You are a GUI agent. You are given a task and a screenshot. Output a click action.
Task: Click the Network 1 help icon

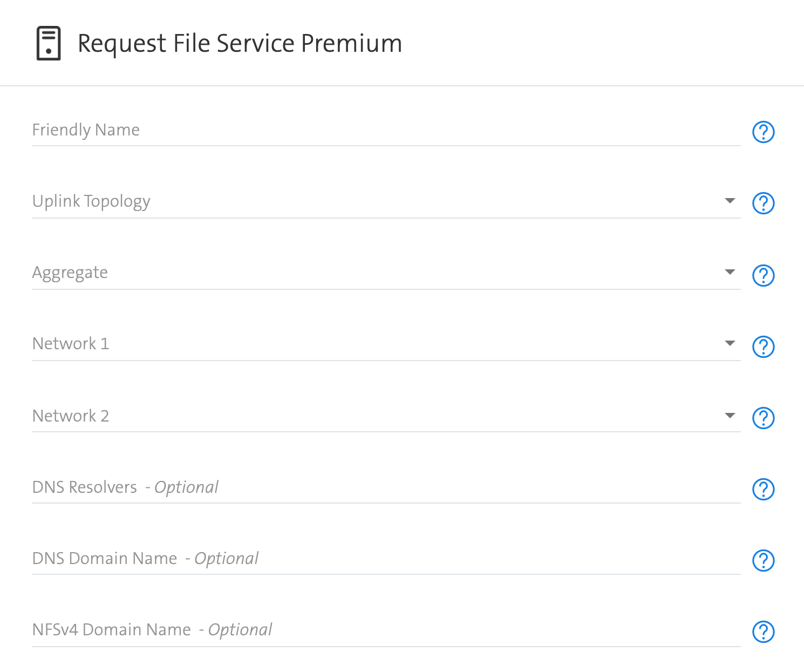pyautogui.click(x=763, y=347)
